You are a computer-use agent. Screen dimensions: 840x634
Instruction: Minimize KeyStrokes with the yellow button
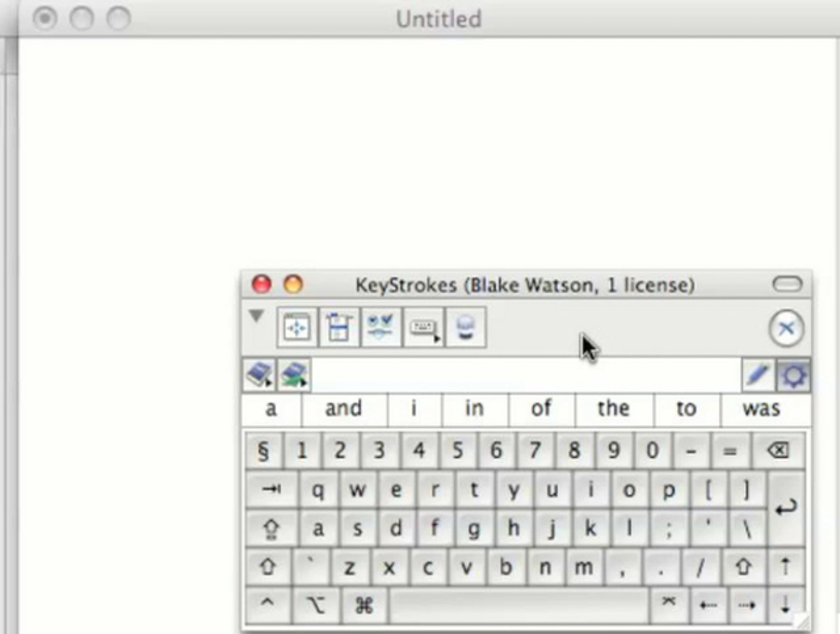(x=293, y=284)
